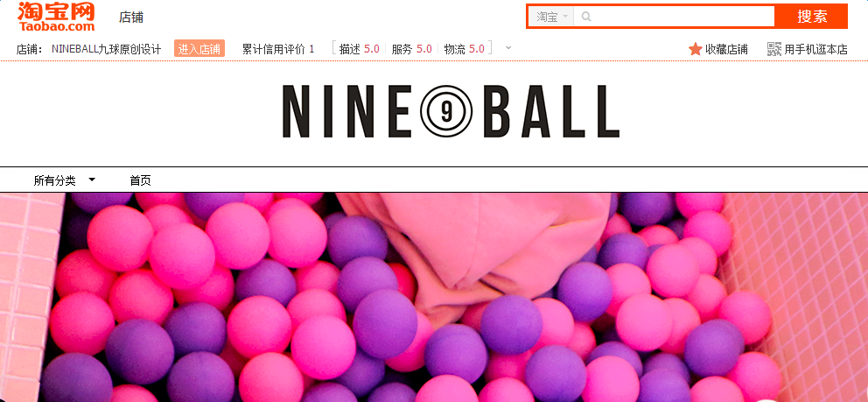The image size is (868, 402).
Task: Expand the 所有分类 category menu
Action: tap(65, 180)
